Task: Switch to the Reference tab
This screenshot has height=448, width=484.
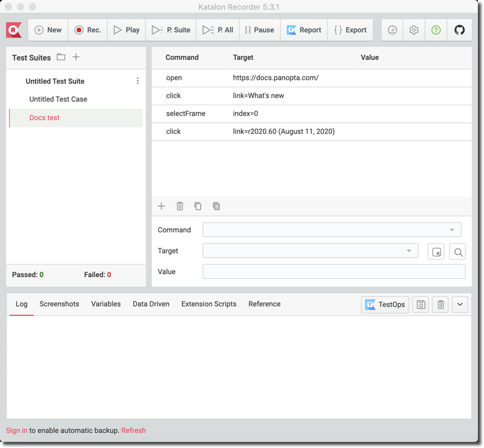Action: (x=265, y=304)
